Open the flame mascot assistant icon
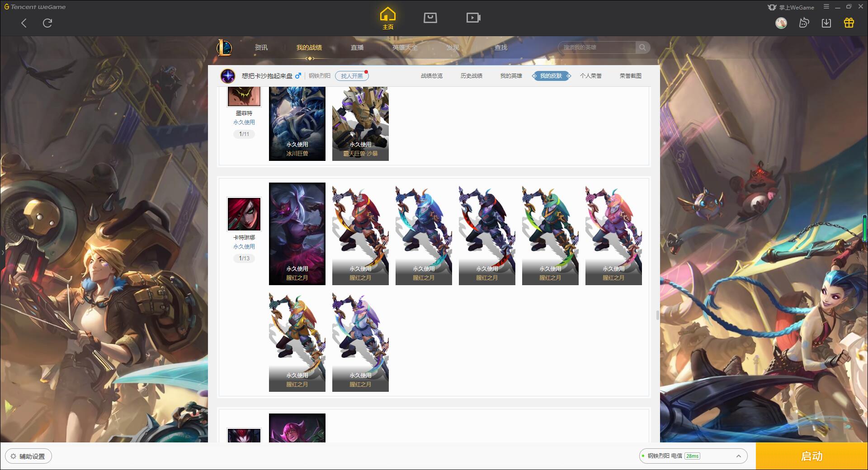This screenshot has width=868, height=470. (x=804, y=23)
